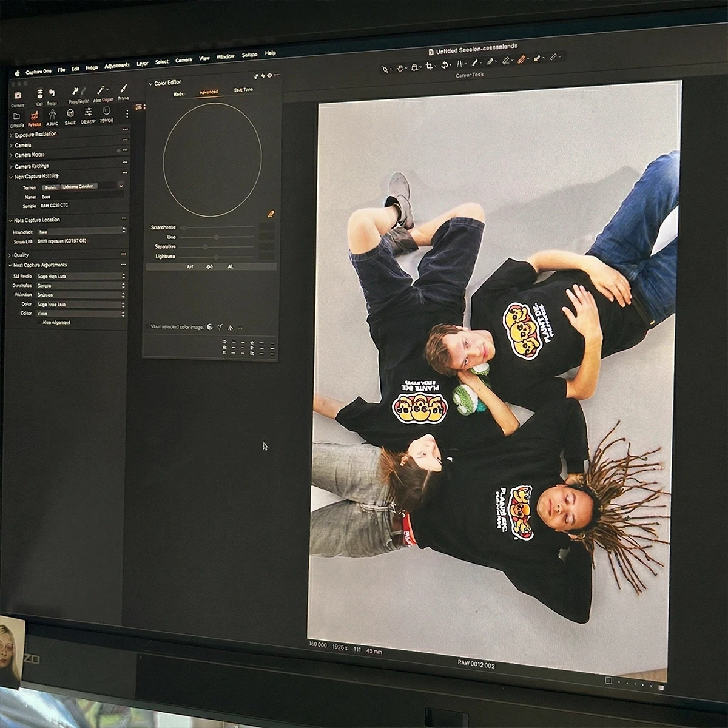Open the Capture One application menu
This screenshot has height=728, width=728.
pyautogui.click(x=38, y=72)
